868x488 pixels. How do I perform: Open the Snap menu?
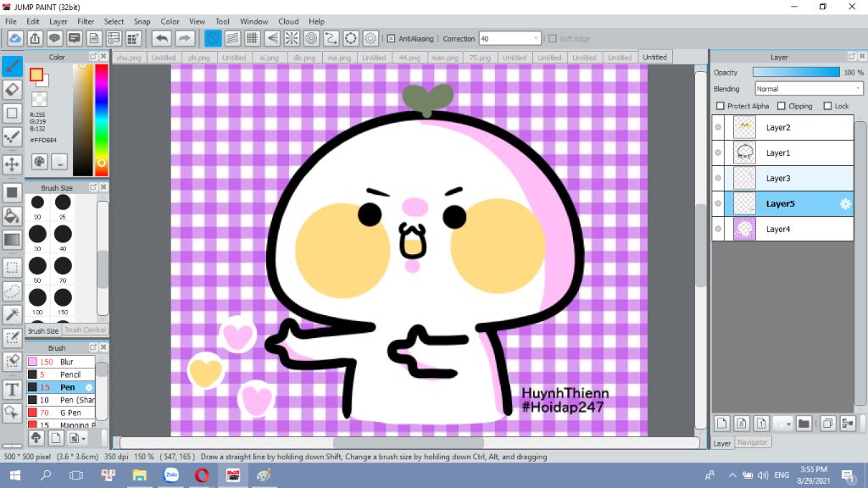click(x=142, y=21)
